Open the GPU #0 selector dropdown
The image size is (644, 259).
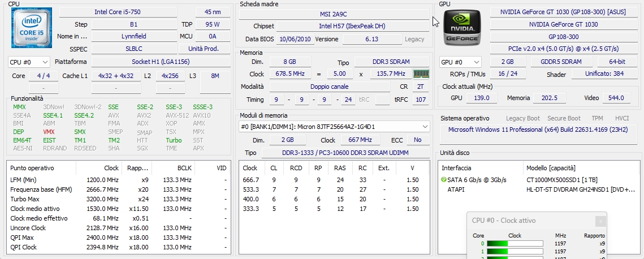(x=460, y=62)
